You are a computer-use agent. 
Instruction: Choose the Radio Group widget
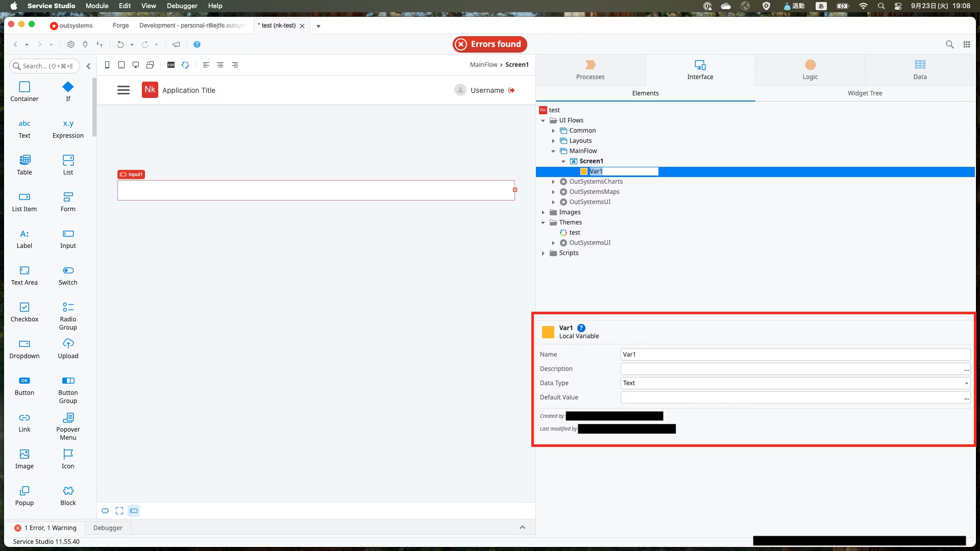(68, 315)
